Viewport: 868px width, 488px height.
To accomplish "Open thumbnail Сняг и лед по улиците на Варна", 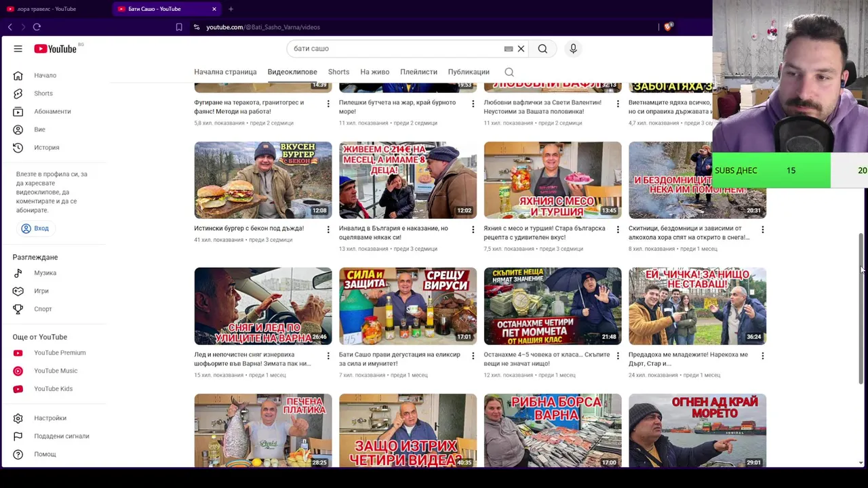I will pyautogui.click(x=263, y=306).
